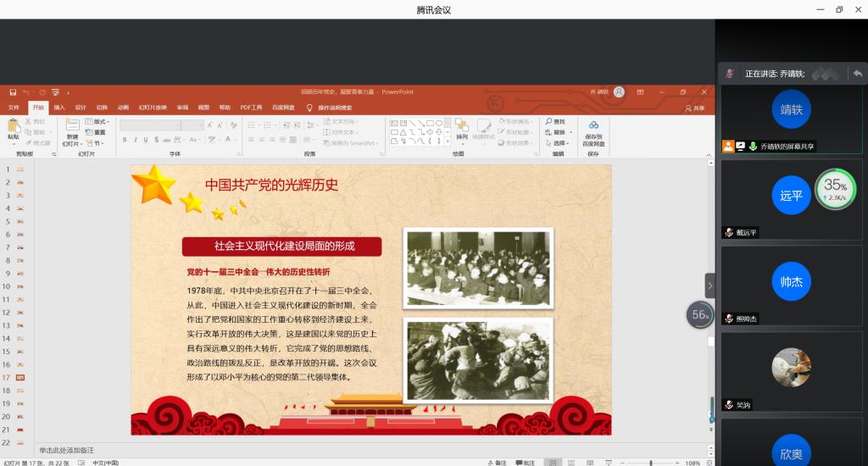Switch to the normal view button in the status bar
The width and height of the screenshot is (868, 466).
553,463
